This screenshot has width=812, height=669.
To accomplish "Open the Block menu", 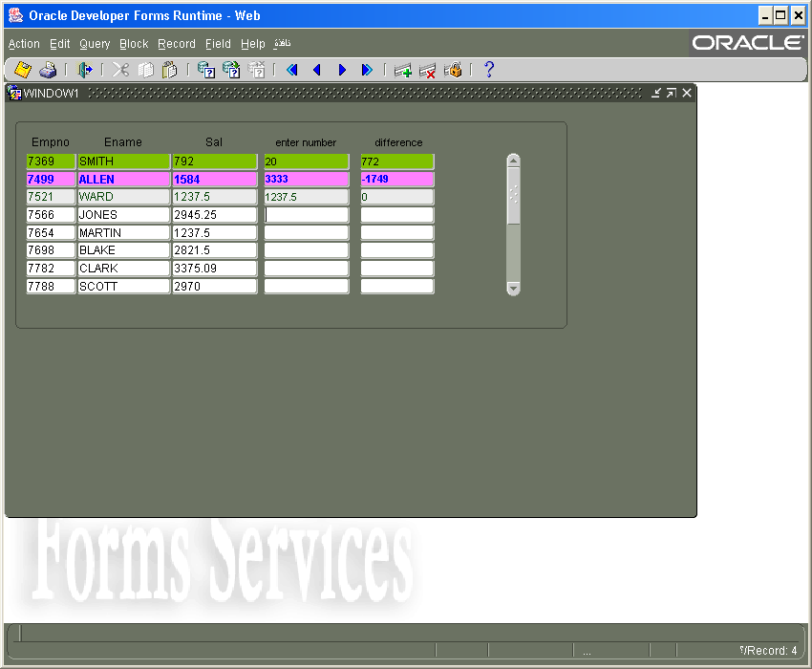I will tap(134, 44).
